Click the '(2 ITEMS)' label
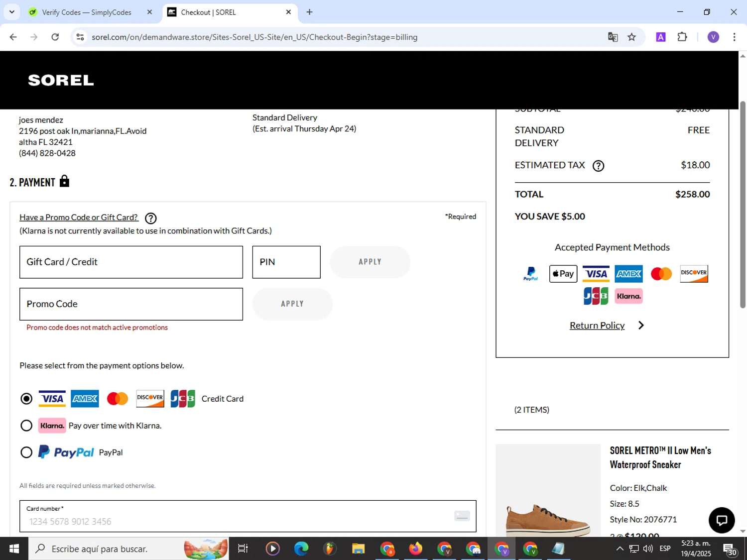 (531, 410)
